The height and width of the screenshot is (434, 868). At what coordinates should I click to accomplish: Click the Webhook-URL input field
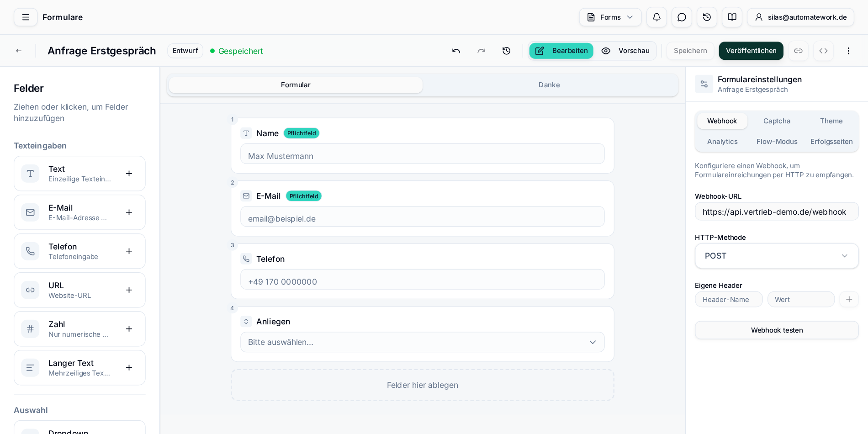tap(777, 212)
